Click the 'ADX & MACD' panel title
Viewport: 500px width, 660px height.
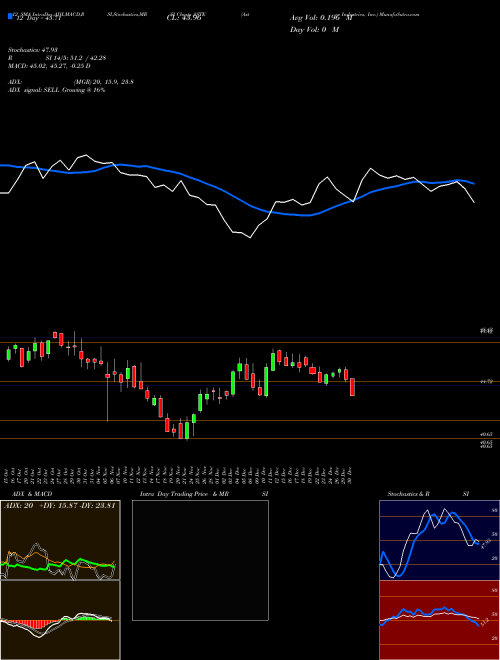tap(32, 494)
